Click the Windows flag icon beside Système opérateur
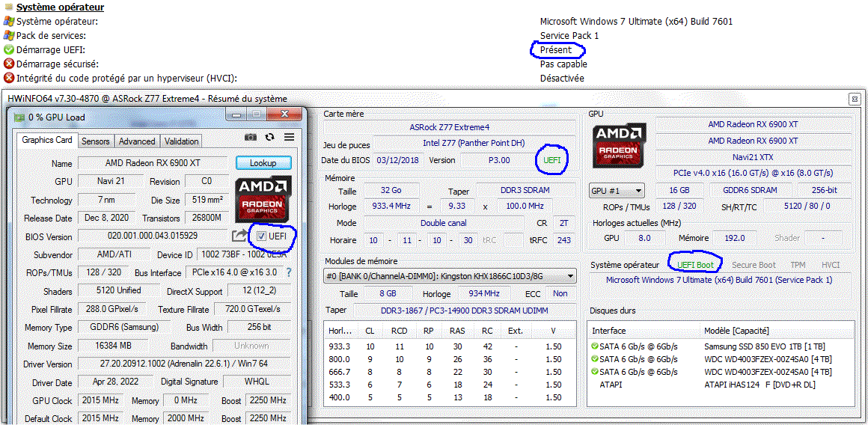Viewport: 868px width, 425px height. (x=8, y=22)
